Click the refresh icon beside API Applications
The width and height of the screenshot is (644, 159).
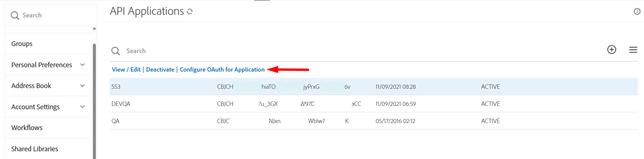point(190,11)
